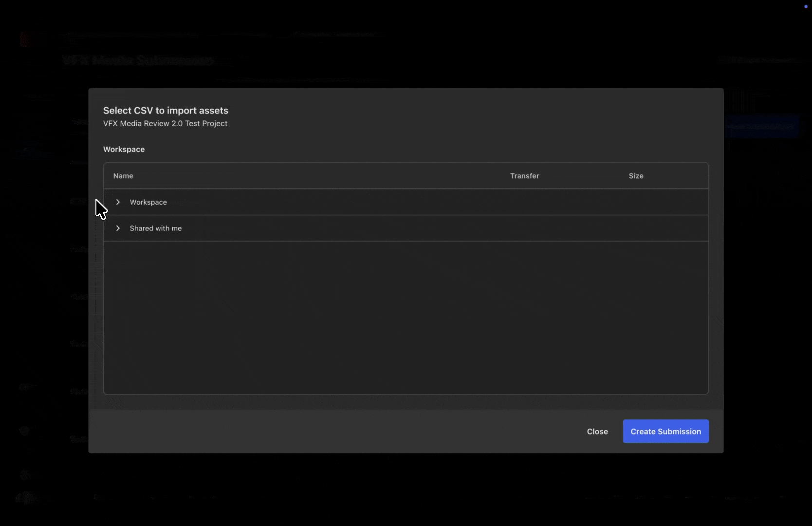Click the Name column header

(x=123, y=176)
